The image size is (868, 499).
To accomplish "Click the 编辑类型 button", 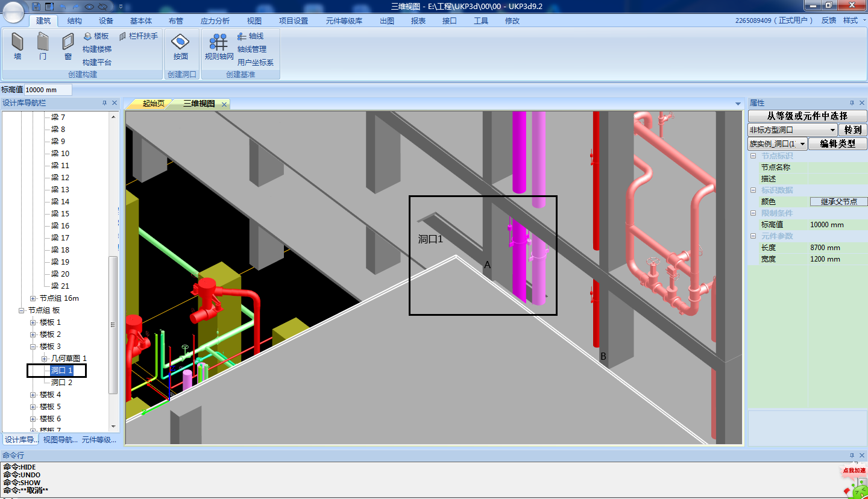I will point(837,144).
